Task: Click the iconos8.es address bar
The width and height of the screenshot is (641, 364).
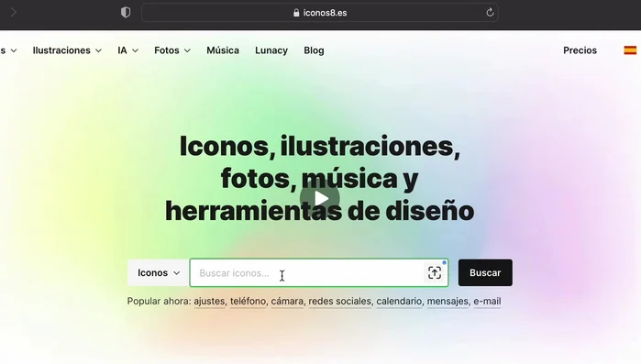Action: [x=320, y=13]
